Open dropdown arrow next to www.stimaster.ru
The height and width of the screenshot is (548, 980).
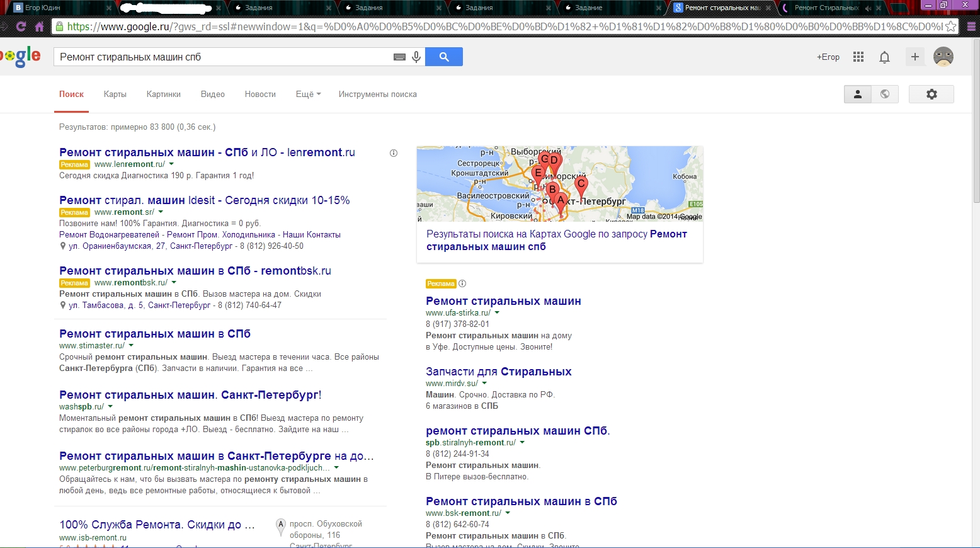click(x=131, y=346)
